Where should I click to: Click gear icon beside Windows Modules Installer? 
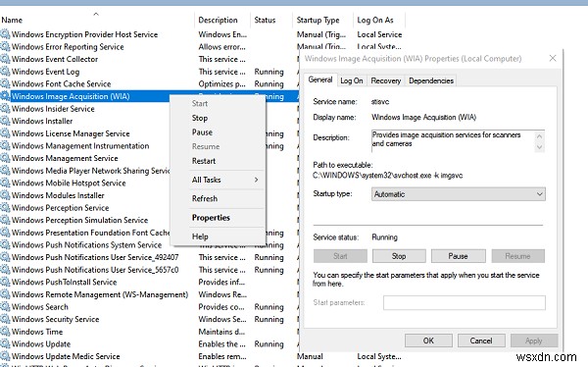[x=5, y=195]
